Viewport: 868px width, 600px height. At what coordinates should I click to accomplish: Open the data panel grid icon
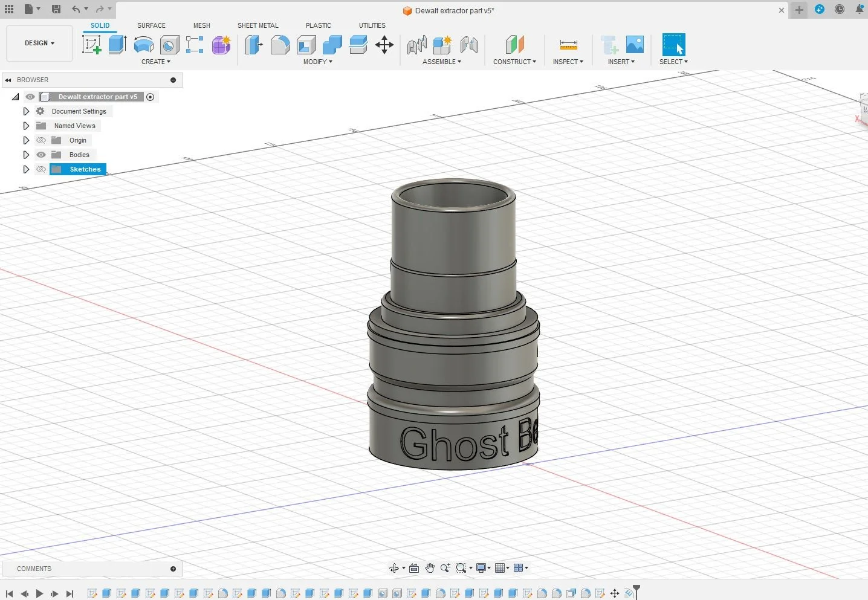tap(9, 9)
